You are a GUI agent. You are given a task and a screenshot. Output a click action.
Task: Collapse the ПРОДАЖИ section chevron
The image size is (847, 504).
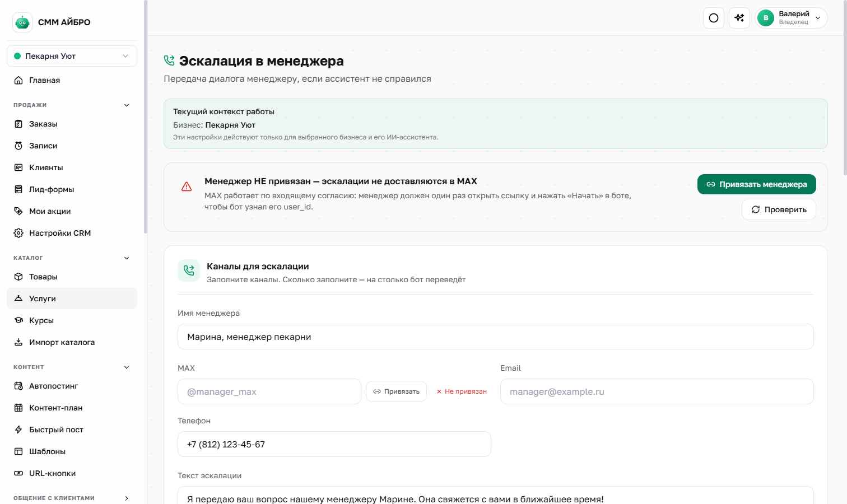tap(127, 105)
